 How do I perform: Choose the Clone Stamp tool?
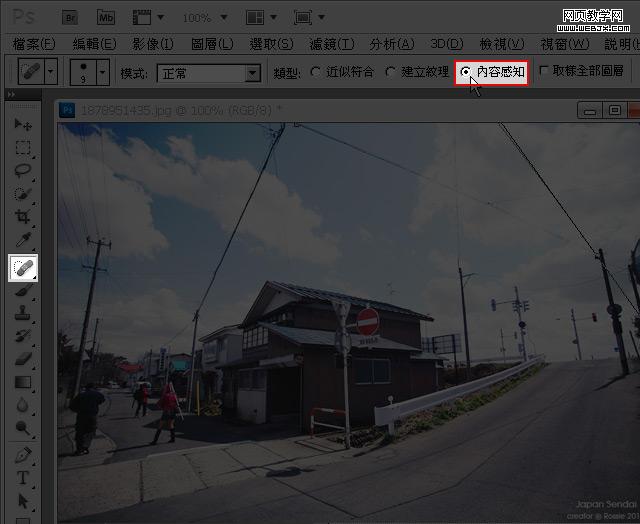[x=23, y=313]
